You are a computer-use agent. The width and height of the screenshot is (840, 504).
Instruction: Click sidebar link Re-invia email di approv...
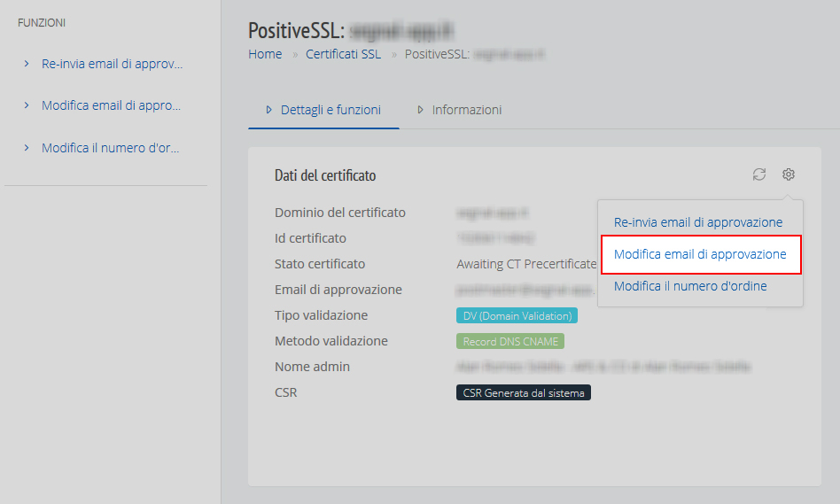point(112,64)
